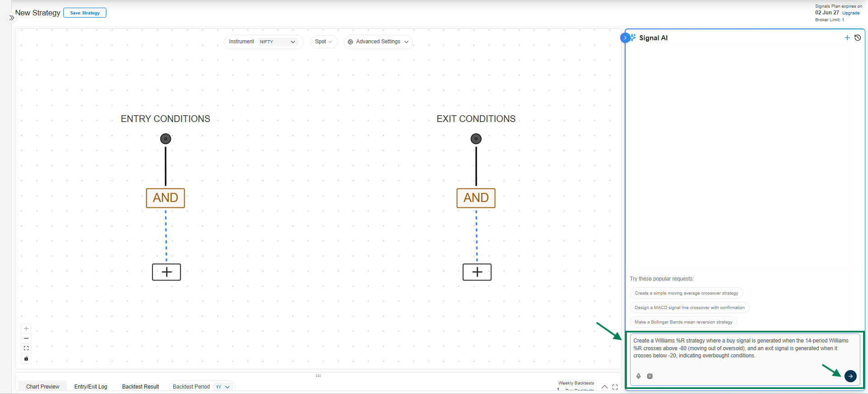Switch to the Entry/Exit Log tab

coord(90,387)
